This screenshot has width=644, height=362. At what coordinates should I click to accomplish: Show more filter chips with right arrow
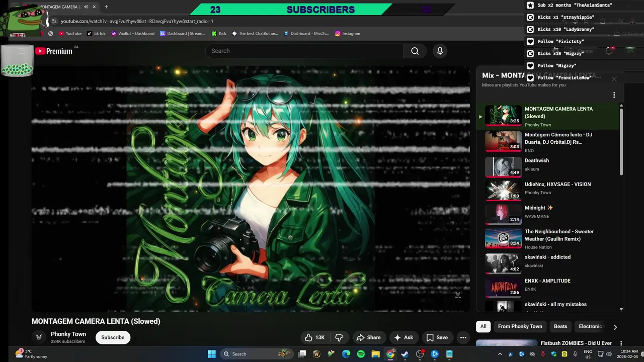coord(615,327)
